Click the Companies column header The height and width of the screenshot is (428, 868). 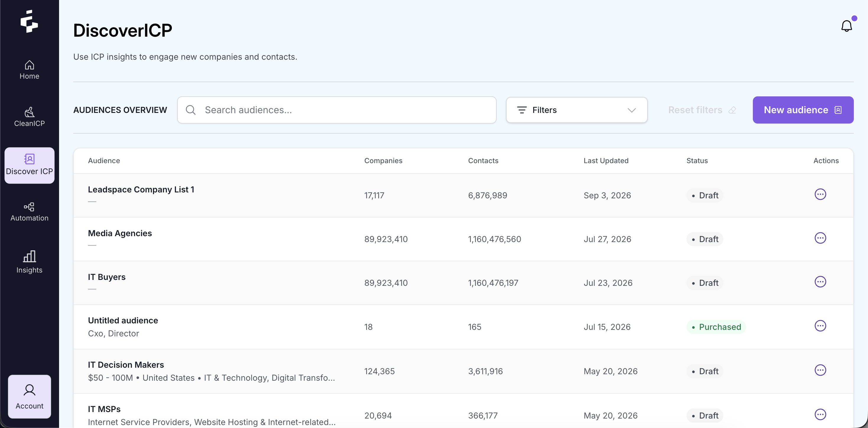383,161
